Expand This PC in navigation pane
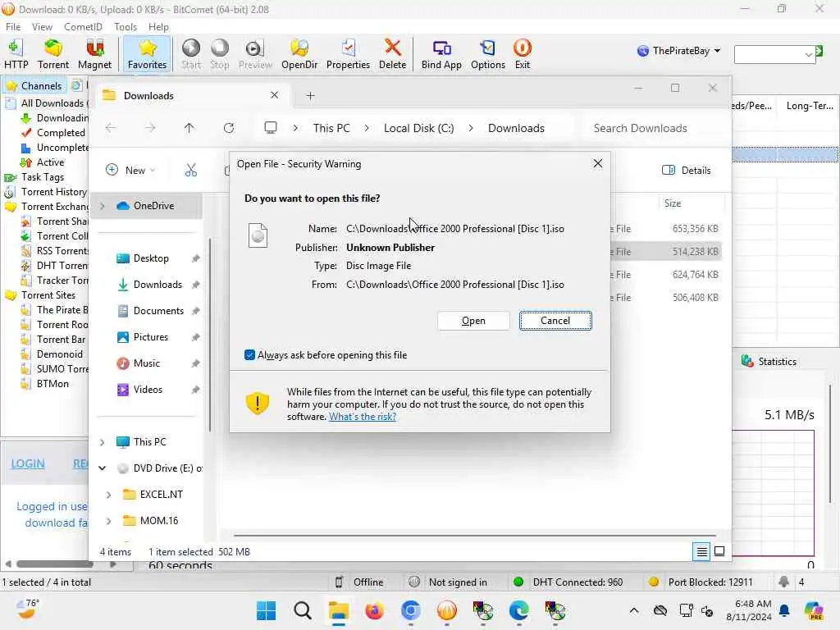 (103, 442)
